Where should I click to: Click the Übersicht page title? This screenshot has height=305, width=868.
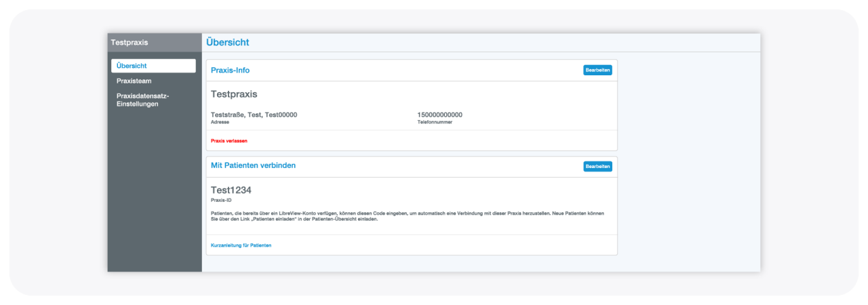pos(228,42)
